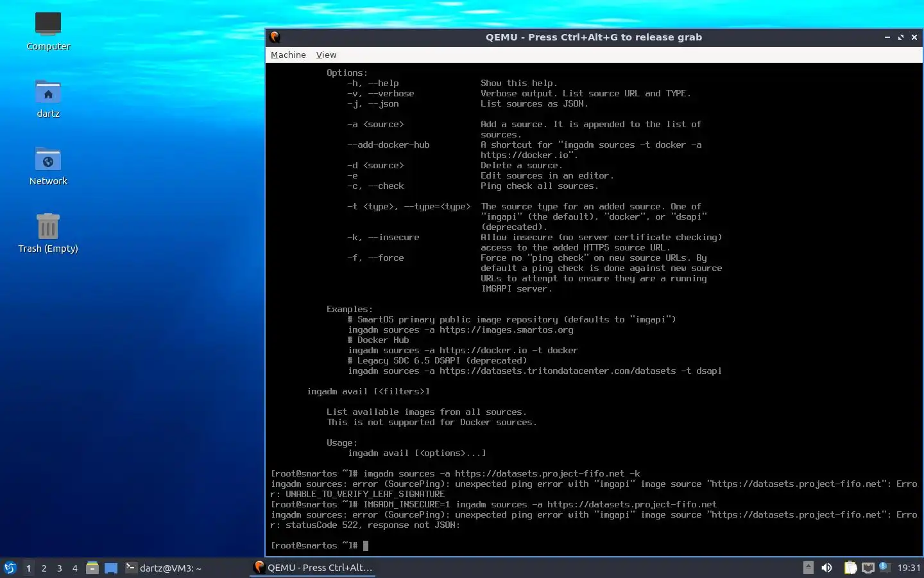Click the 'Examples:' heading in terminal
Viewport: 924px width, 578px height.
pos(349,309)
